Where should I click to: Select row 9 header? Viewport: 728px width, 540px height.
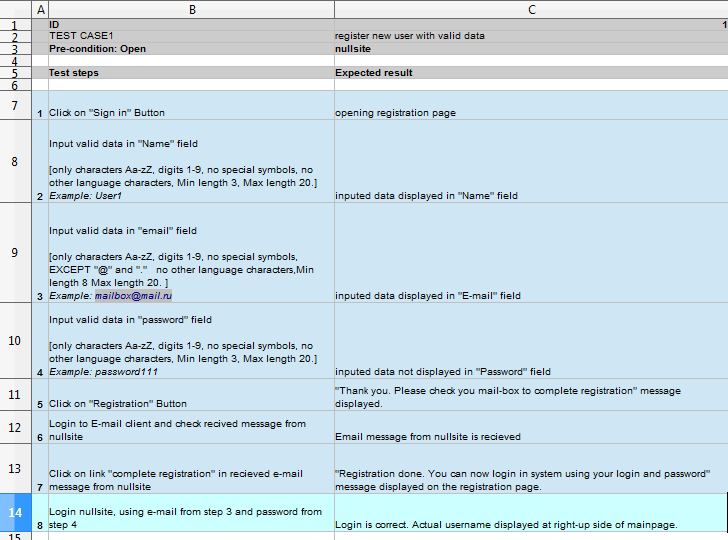click(15, 253)
